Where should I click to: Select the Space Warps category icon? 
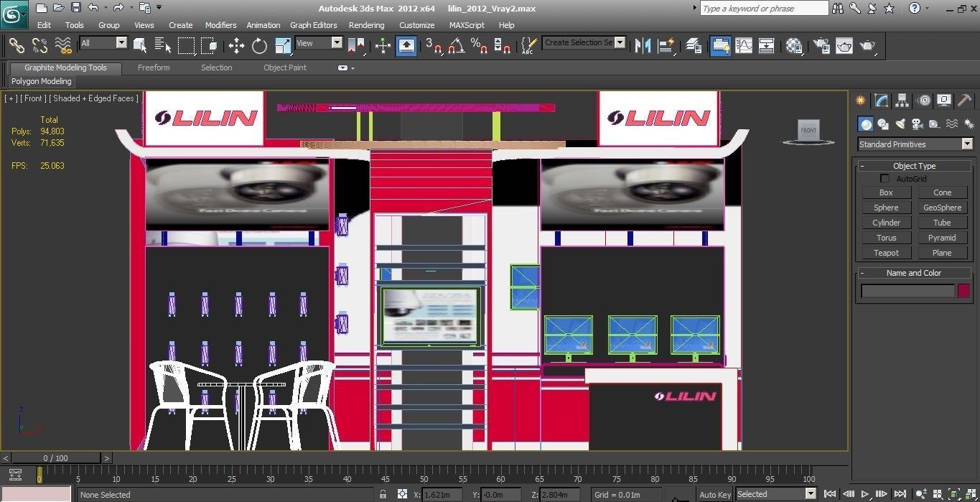point(952,124)
